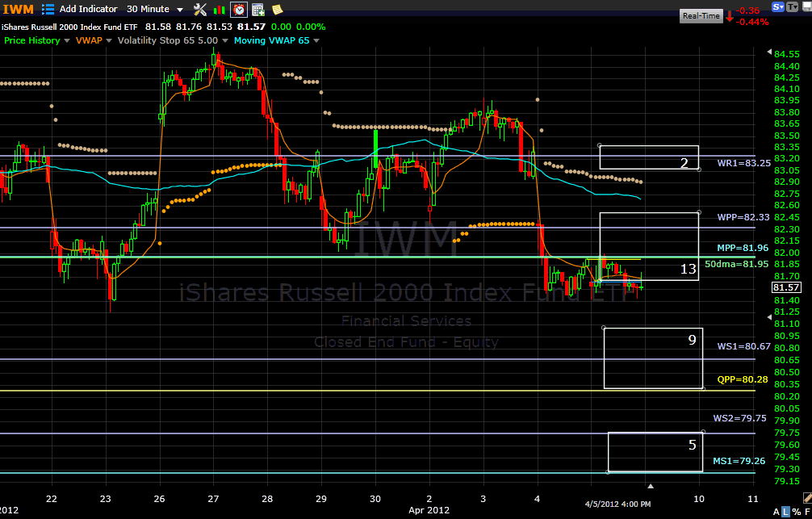Click the IWM ticker symbol

(19, 9)
